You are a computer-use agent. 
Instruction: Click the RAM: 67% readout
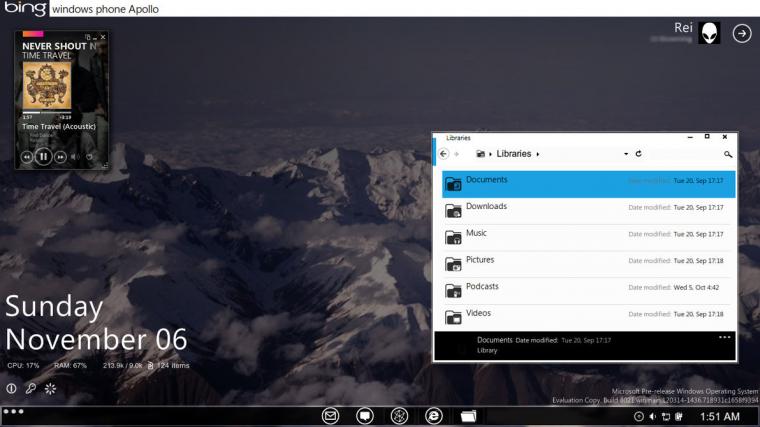[x=70, y=365]
